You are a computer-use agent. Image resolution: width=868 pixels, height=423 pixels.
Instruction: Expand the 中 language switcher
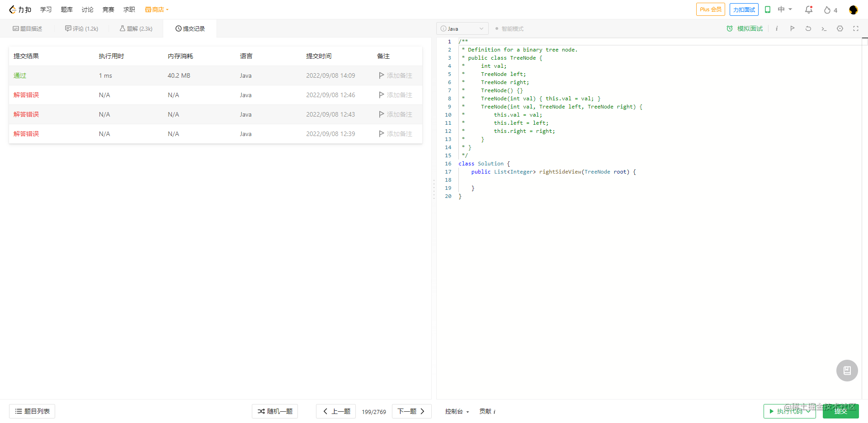[x=785, y=9]
